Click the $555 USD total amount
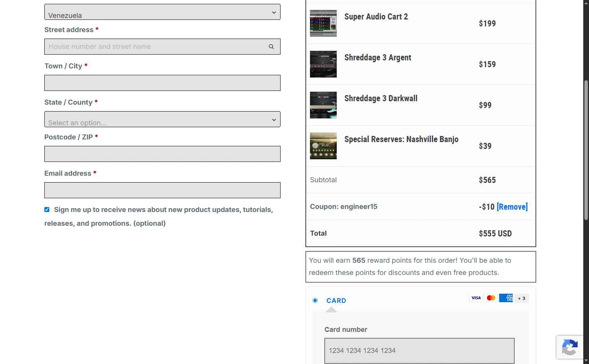Viewport: 589px width, 364px height. 495,233
